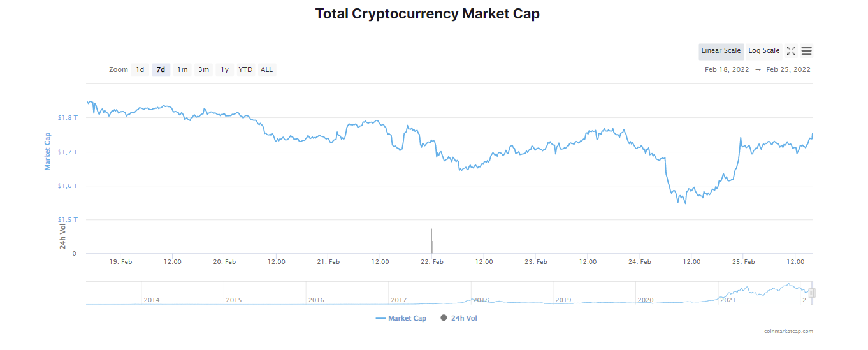The height and width of the screenshot is (350, 868).
Task: Click the Market Cap legend line marker
Action: pos(380,318)
